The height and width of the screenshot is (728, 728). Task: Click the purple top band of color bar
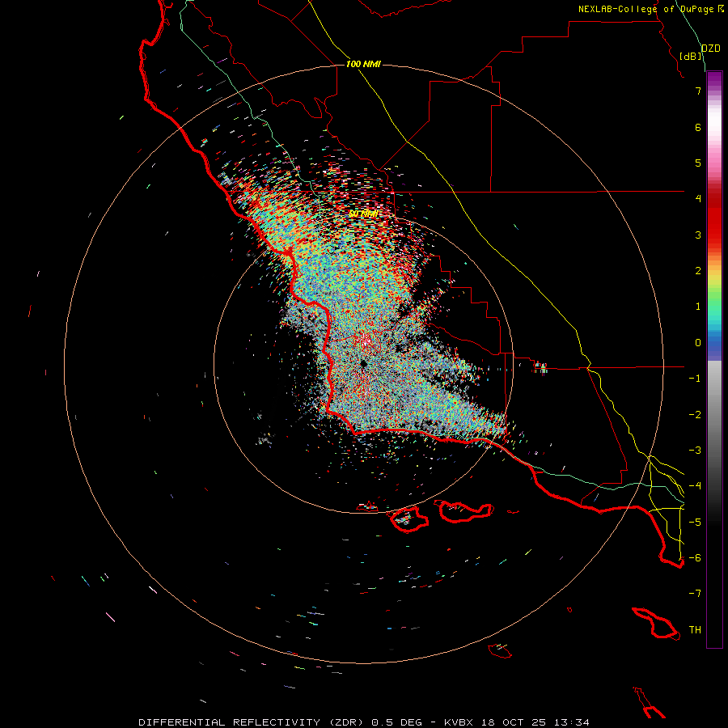point(714,80)
